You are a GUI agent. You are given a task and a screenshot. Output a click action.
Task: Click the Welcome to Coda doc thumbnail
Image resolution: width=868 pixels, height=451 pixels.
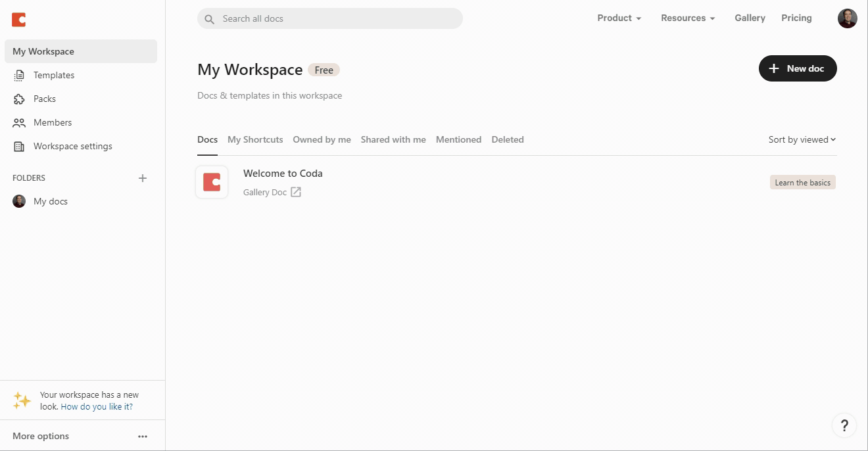[212, 182]
